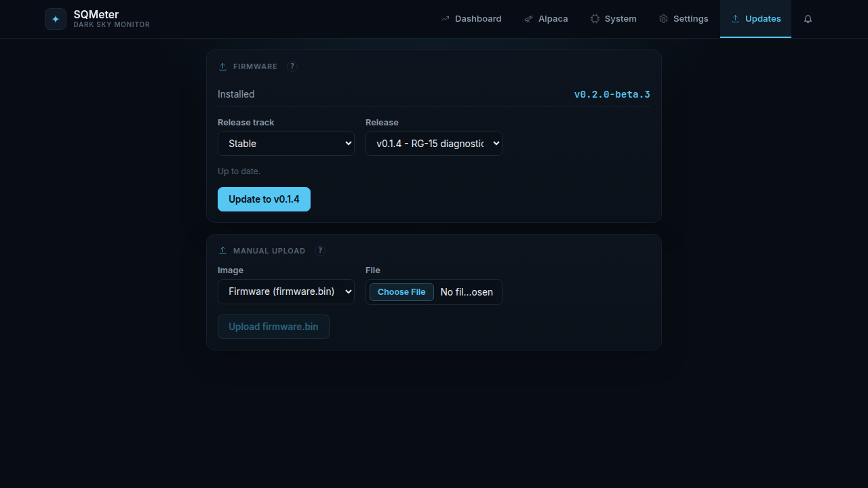Click the help icon next to Manual Upload
Image resolution: width=868 pixels, height=488 pixels.
(320, 251)
